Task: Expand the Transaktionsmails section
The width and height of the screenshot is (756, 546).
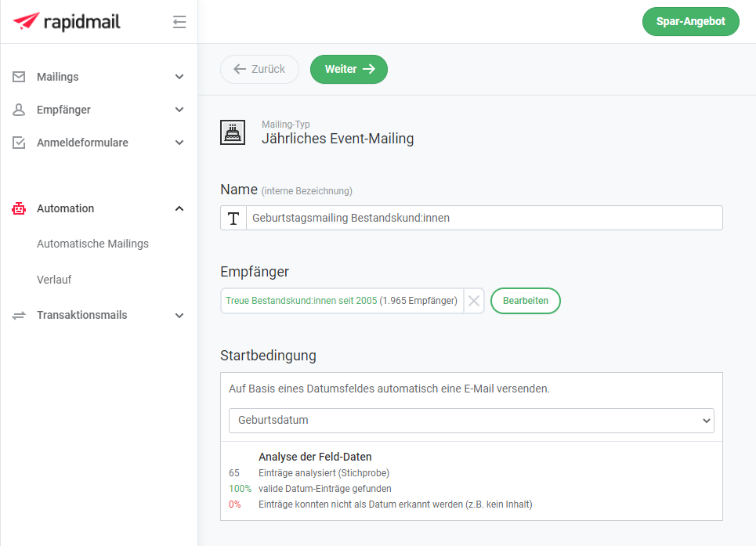Action: [179, 315]
